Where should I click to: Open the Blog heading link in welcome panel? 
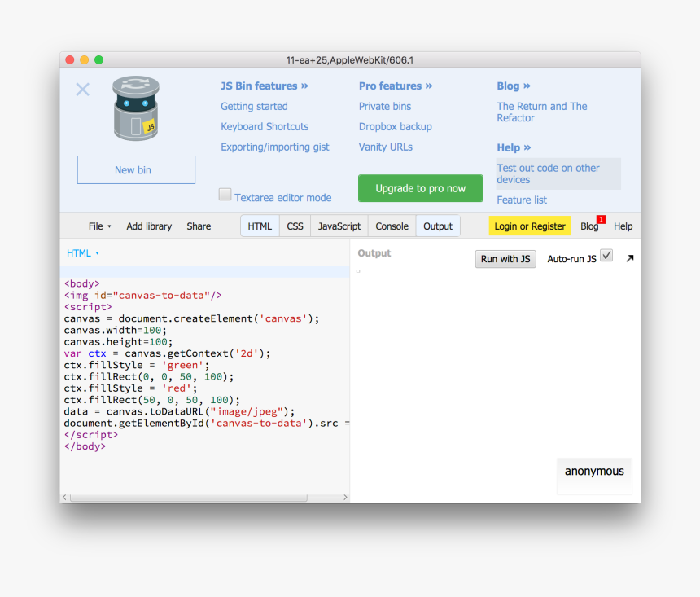(x=514, y=86)
